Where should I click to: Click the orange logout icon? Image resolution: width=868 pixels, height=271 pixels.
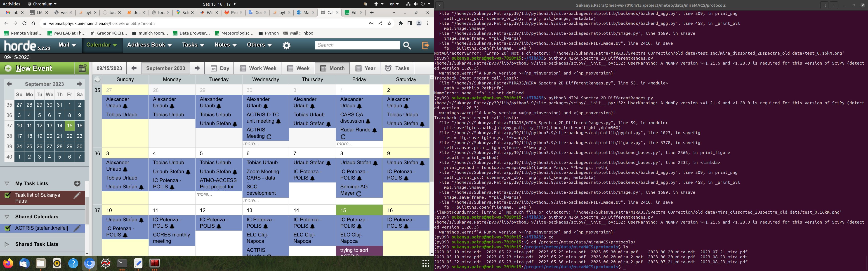click(x=426, y=45)
